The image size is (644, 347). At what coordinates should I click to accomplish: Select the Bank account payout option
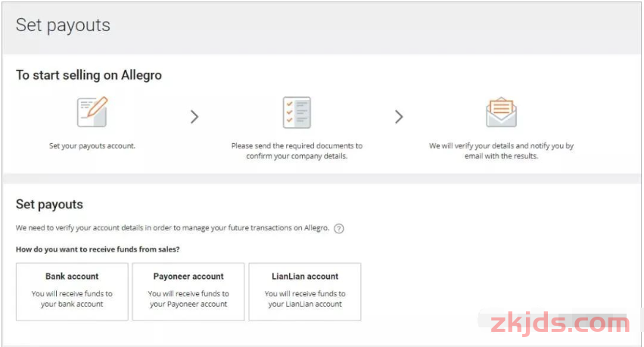pyautogui.click(x=73, y=292)
